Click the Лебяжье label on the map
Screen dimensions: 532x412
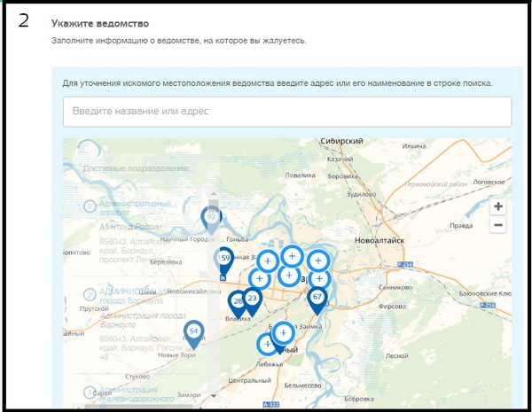270,364
